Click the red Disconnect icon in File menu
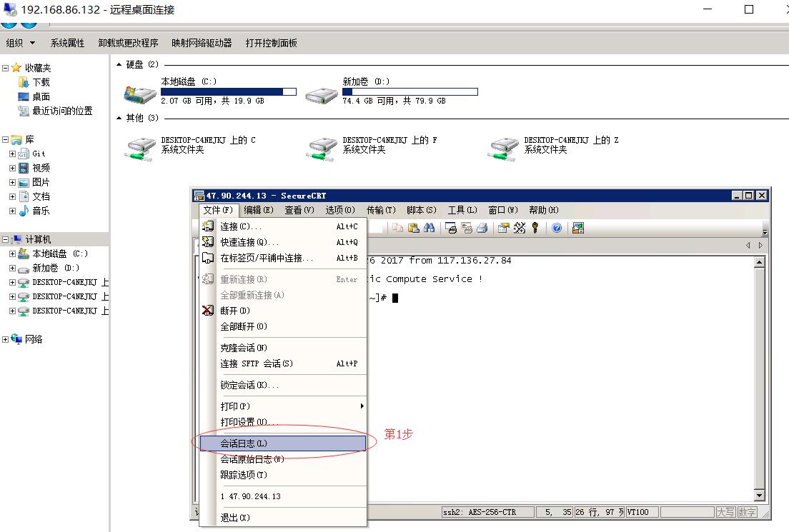This screenshot has height=532, width=789. tap(208, 310)
